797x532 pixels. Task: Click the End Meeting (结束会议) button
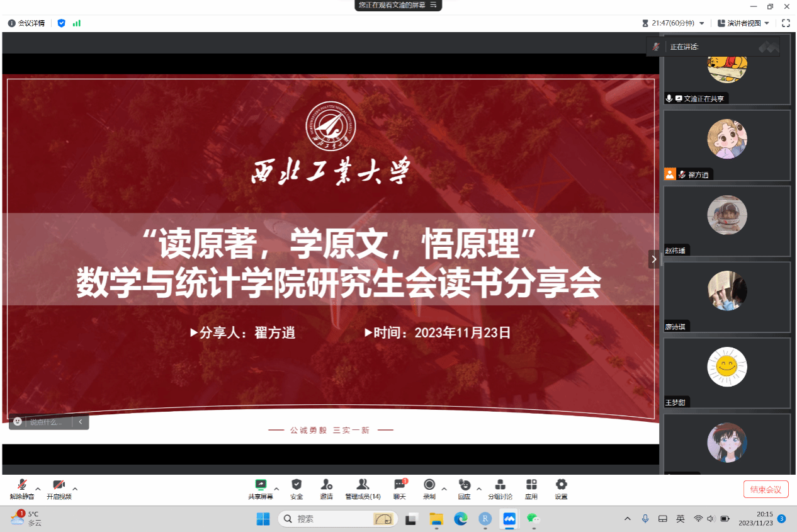(x=766, y=489)
